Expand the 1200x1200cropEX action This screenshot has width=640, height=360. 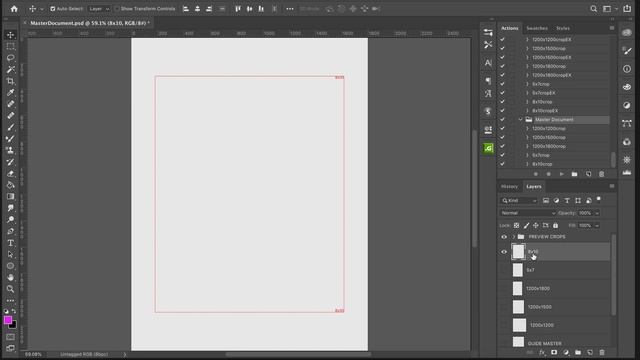pos(527,40)
